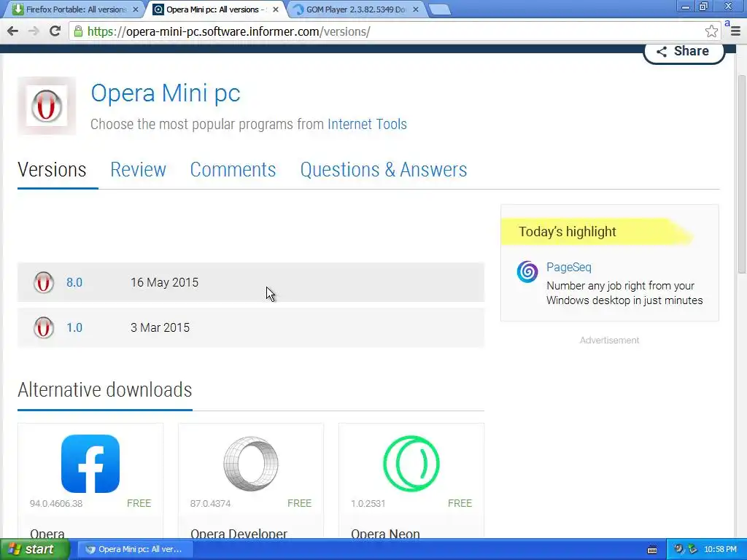This screenshot has height=560, width=747.
Task: Bookmark this page with the star icon
Action: point(711,31)
